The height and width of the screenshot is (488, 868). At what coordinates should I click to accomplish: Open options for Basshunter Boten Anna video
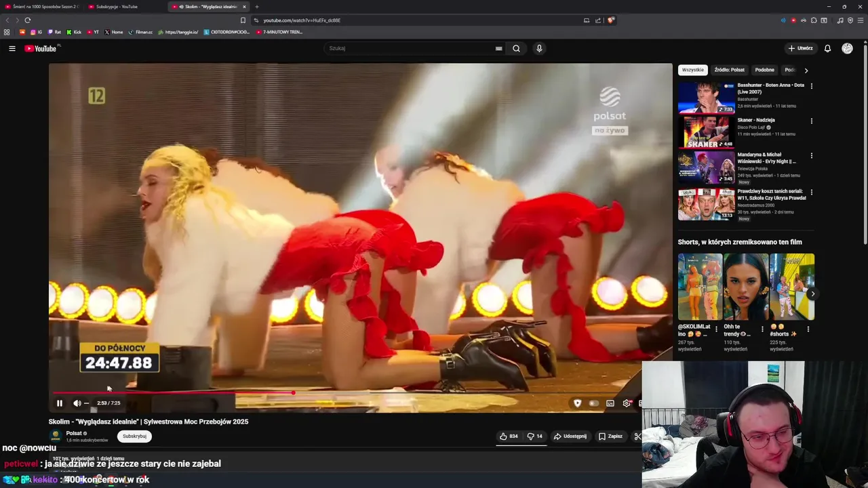pos(811,86)
